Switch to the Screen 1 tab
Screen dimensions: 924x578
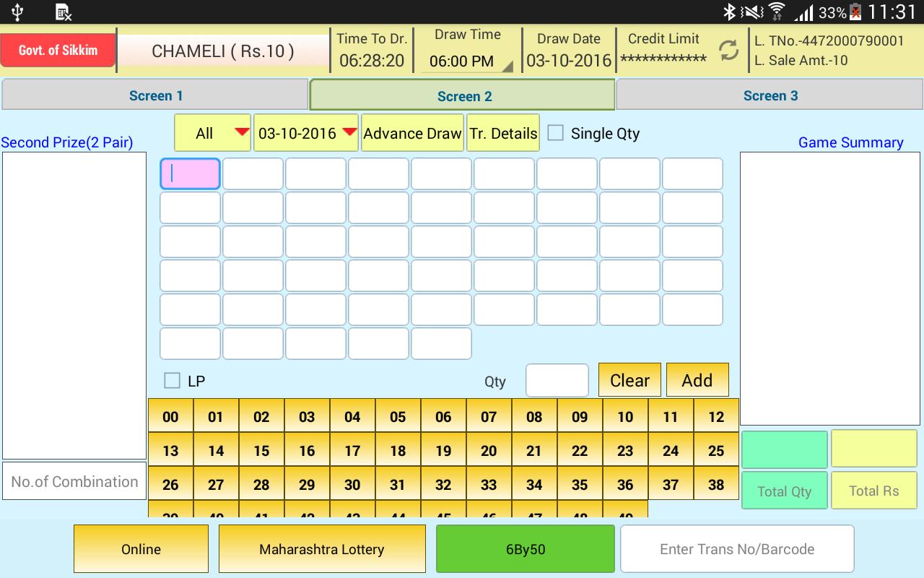pos(155,95)
